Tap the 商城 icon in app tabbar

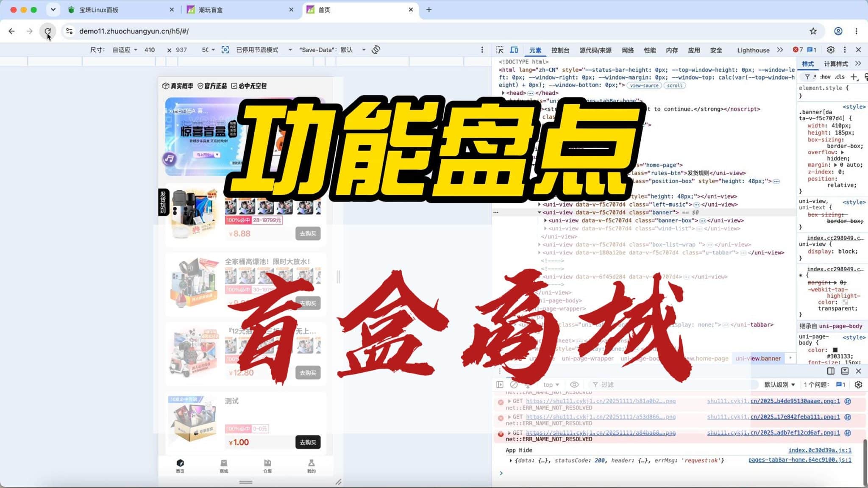(x=224, y=466)
